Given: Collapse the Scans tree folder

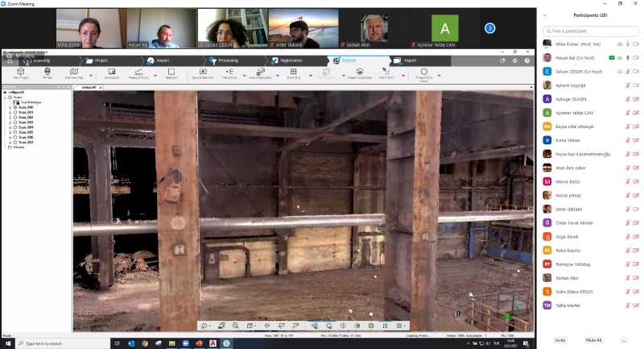Looking at the screenshot, I should (6, 98).
